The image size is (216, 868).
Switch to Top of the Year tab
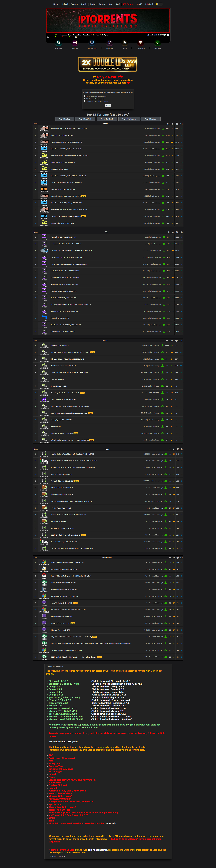(151, 119)
